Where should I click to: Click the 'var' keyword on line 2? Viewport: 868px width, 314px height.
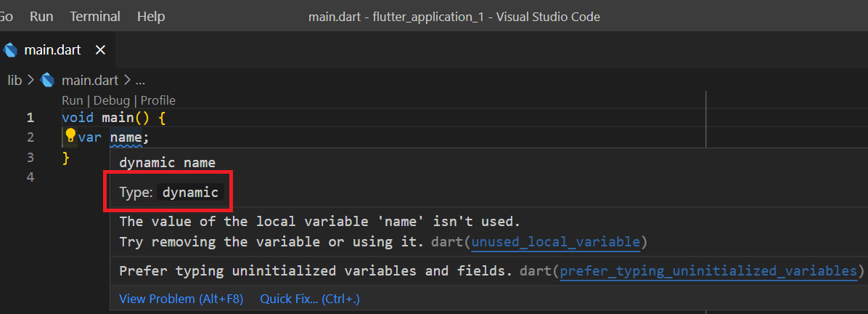tap(90, 137)
